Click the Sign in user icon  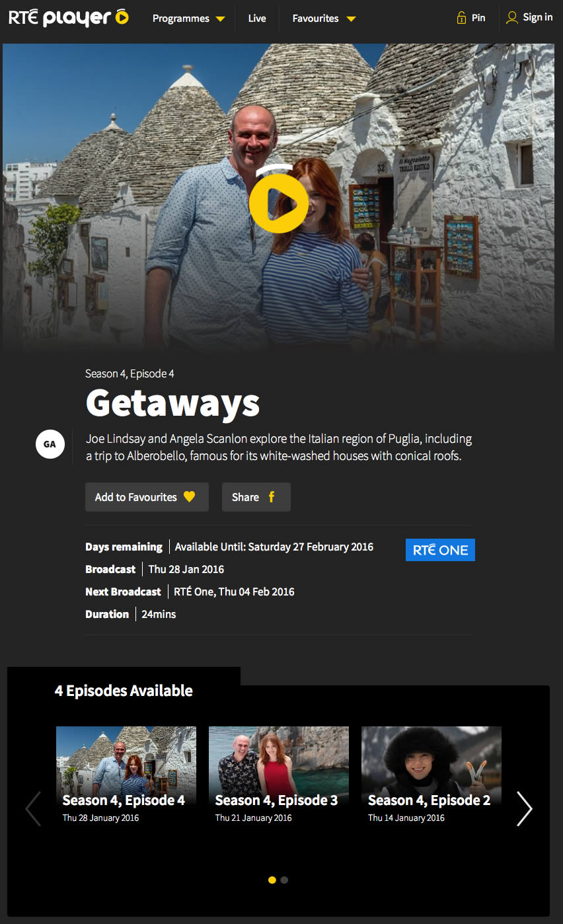pyautogui.click(x=511, y=18)
